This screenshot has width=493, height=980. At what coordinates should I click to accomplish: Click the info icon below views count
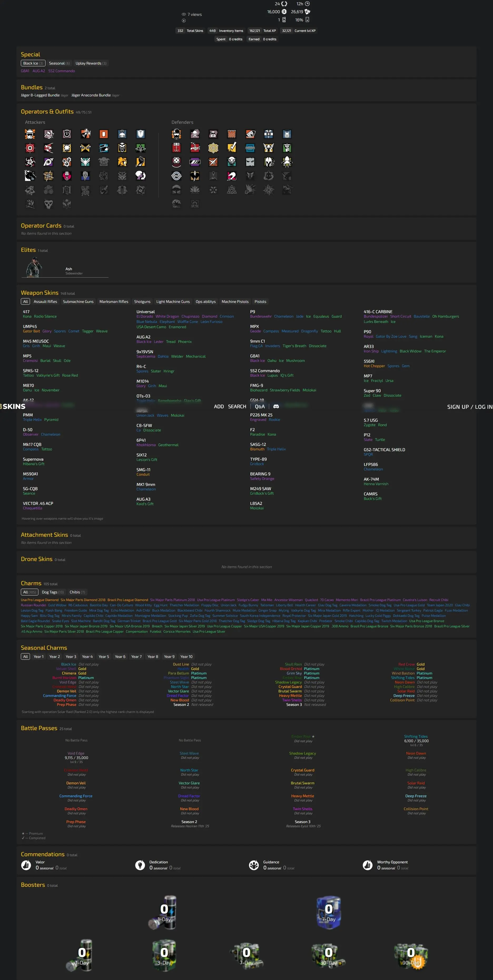pyautogui.click(x=184, y=21)
